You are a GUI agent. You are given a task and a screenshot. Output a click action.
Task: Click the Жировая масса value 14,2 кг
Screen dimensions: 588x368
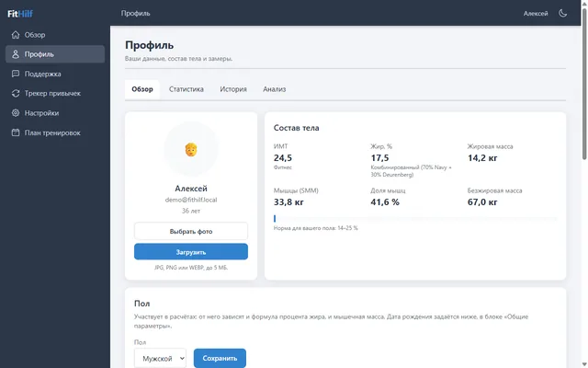click(x=482, y=157)
